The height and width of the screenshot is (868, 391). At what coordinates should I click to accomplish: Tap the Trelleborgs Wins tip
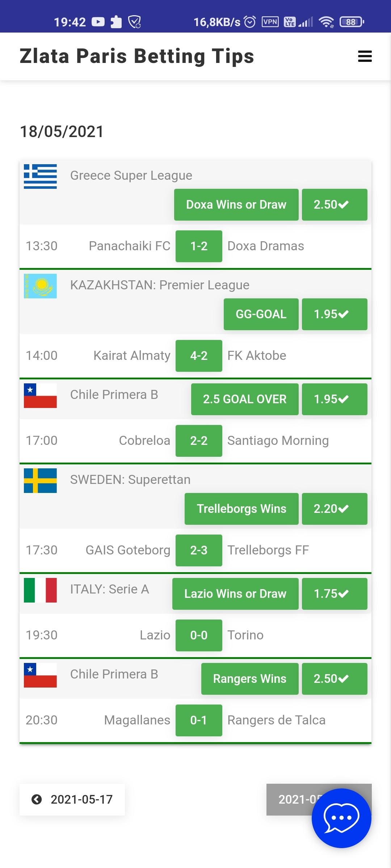tap(241, 509)
